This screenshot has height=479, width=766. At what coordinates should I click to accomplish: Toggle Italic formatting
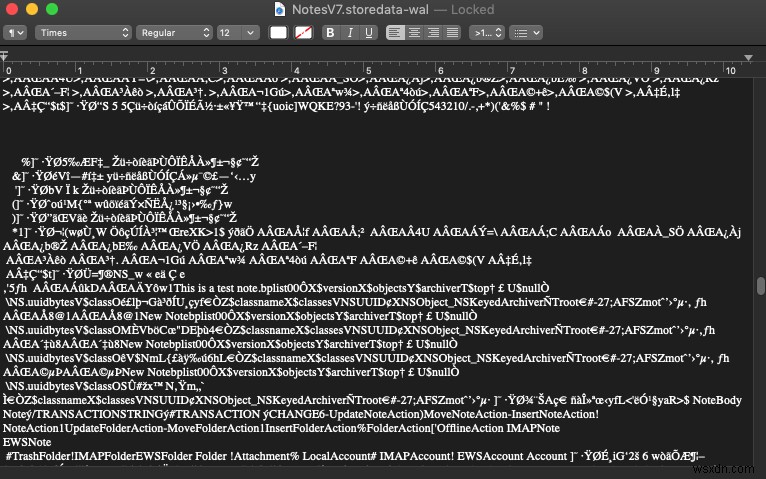tap(350, 33)
